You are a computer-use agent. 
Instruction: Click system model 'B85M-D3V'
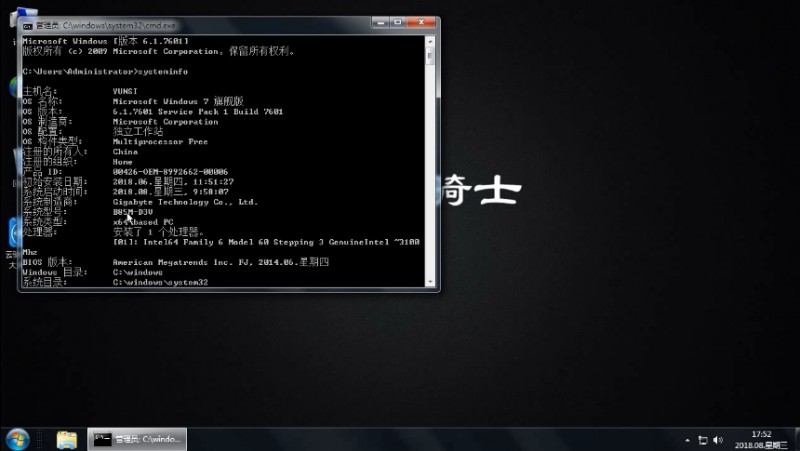tap(133, 212)
